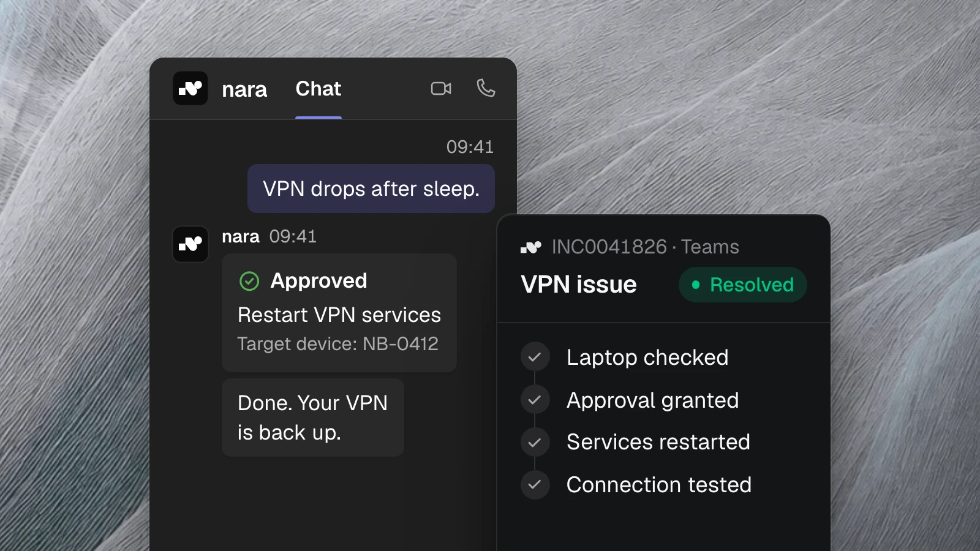Image resolution: width=980 pixels, height=551 pixels.
Task: Click the Resolved status badge
Action: [742, 285]
